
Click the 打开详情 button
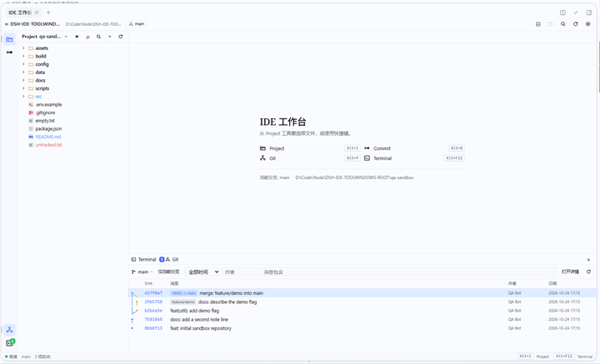pyautogui.click(x=570, y=272)
